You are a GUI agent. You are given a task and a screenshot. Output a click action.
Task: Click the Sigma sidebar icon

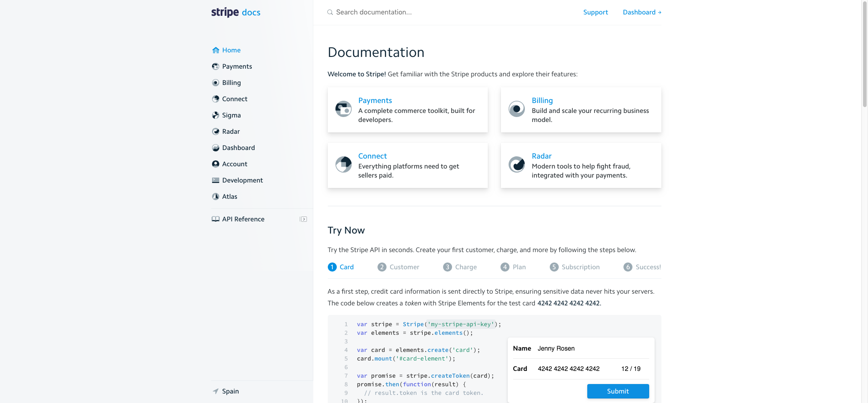pyautogui.click(x=216, y=115)
